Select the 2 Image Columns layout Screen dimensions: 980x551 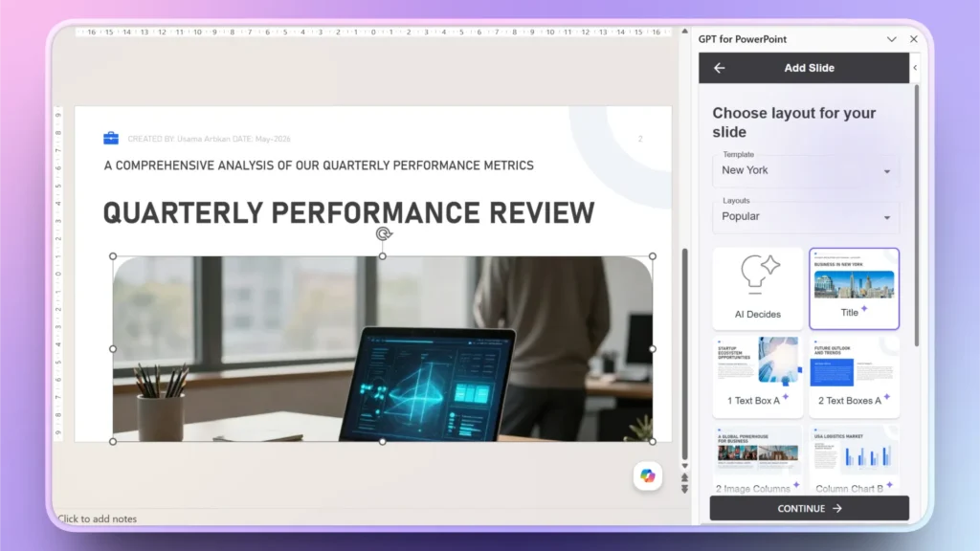click(758, 460)
